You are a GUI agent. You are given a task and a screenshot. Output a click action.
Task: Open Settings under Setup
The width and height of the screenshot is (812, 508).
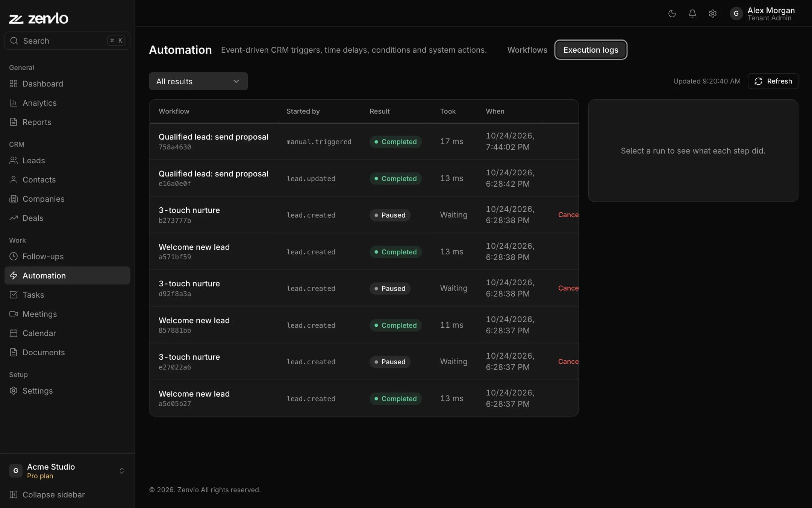point(67,391)
